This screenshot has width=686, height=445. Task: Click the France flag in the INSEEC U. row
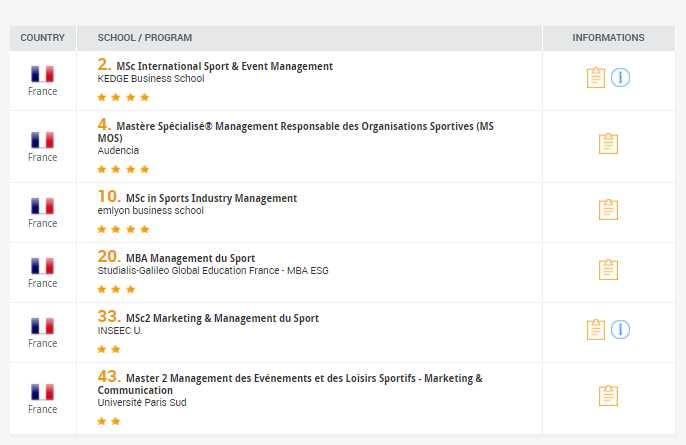pyautogui.click(x=42, y=326)
